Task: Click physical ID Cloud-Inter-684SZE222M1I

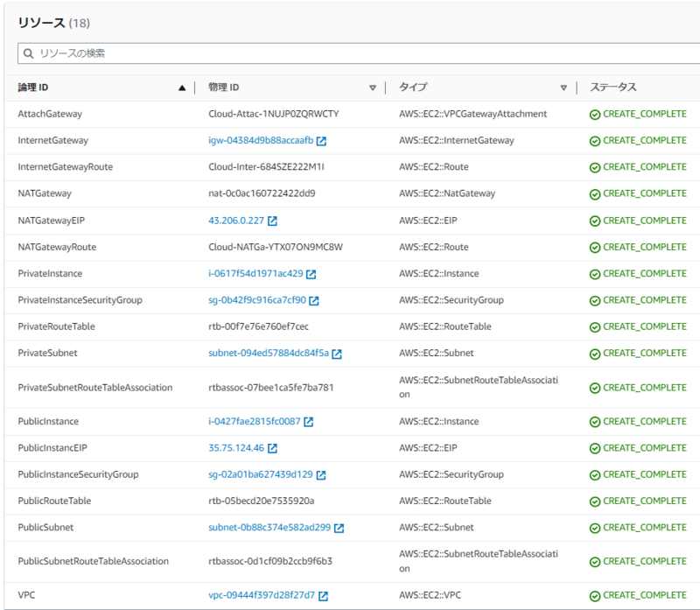Action: pyautogui.click(x=267, y=167)
